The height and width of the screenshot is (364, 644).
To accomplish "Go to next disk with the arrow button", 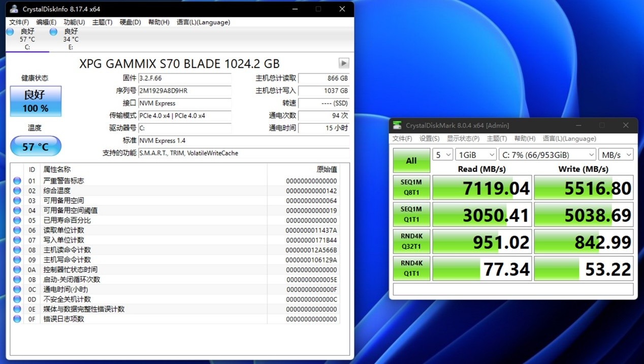I will 344,63.
